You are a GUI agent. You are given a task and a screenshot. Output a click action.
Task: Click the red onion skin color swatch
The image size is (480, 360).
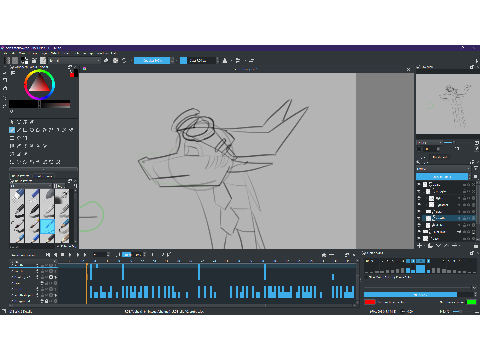click(370, 302)
